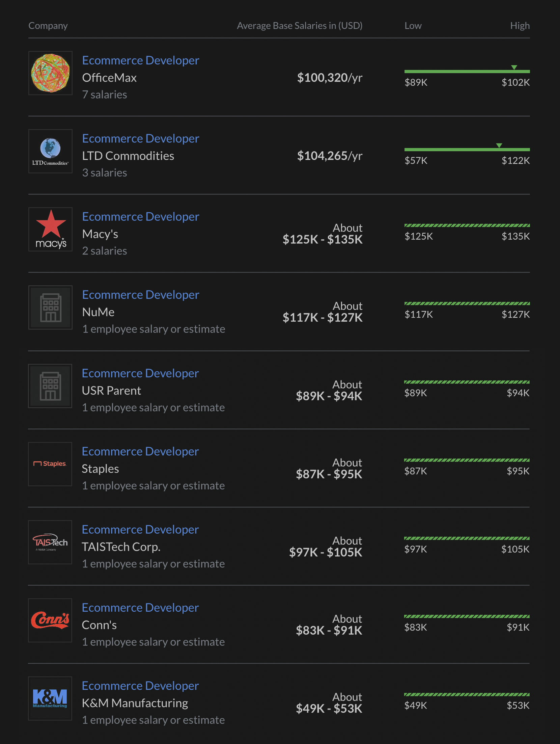Open Staples Ecommerce Developer salary link
This screenshot has width=560, height=744.
coord(140,451)
